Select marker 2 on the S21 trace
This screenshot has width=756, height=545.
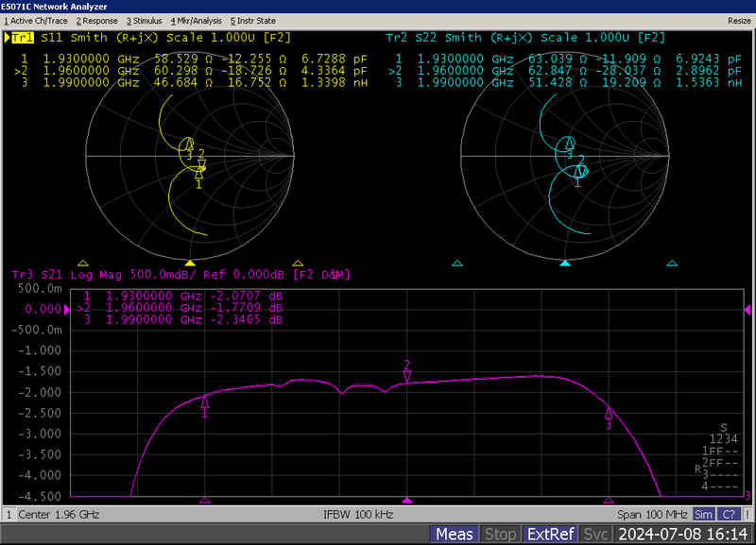[x=406, y=376]
